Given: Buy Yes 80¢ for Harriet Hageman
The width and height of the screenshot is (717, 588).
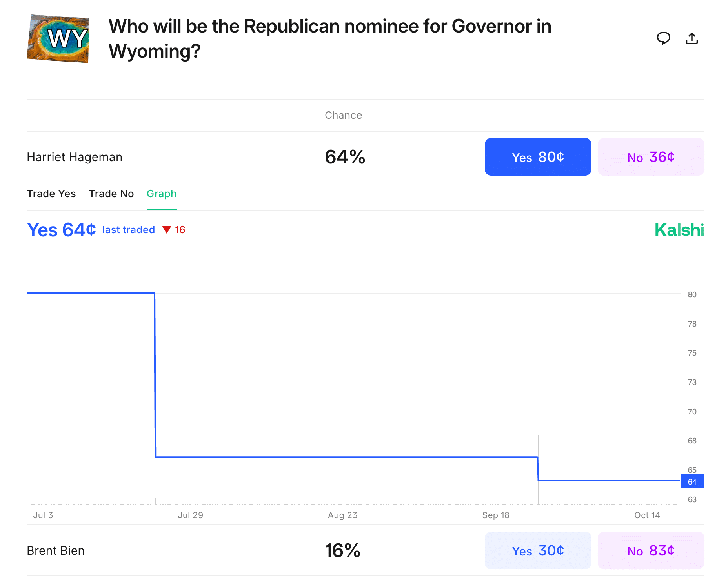Looking at the screenshot, I should pos(538,157).
